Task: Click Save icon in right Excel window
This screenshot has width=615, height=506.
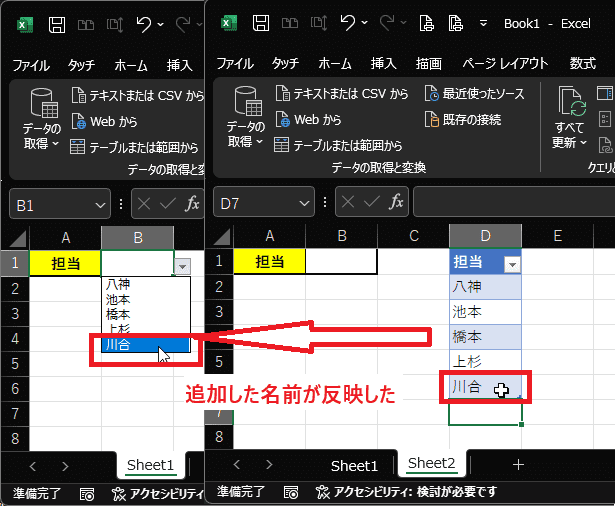Action: 264,22
